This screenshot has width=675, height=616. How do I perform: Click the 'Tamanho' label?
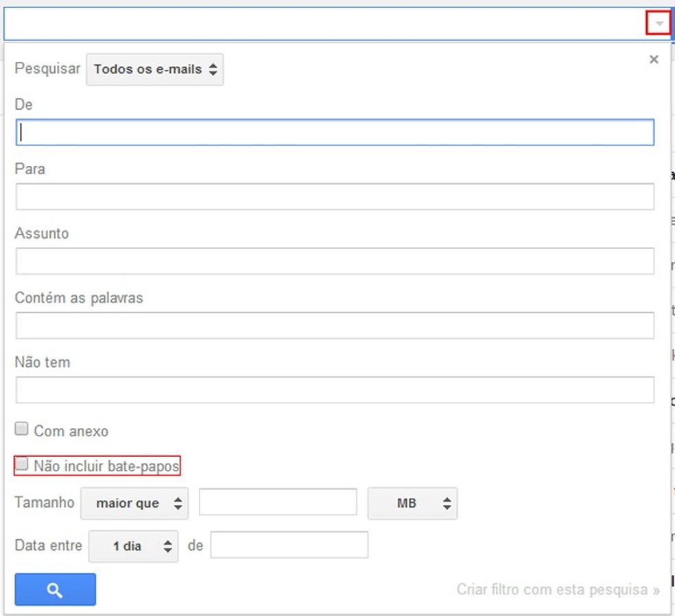coord(45,502)
